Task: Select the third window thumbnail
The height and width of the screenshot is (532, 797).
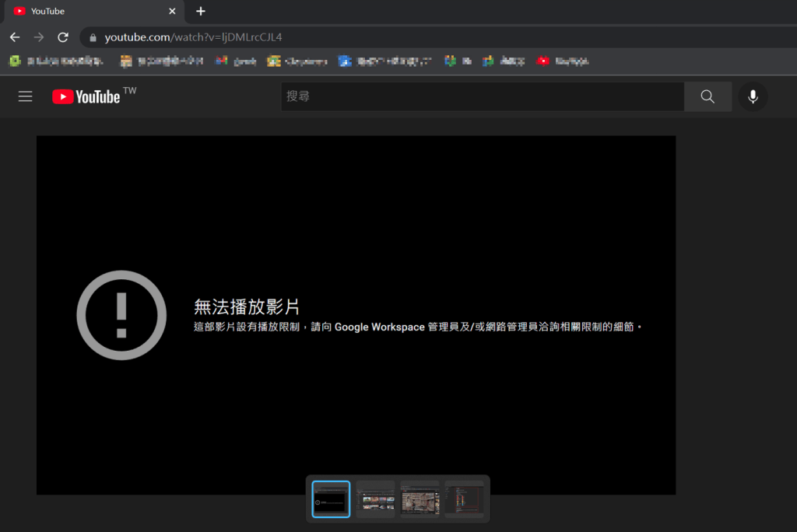Action: (x=420, y=499)
